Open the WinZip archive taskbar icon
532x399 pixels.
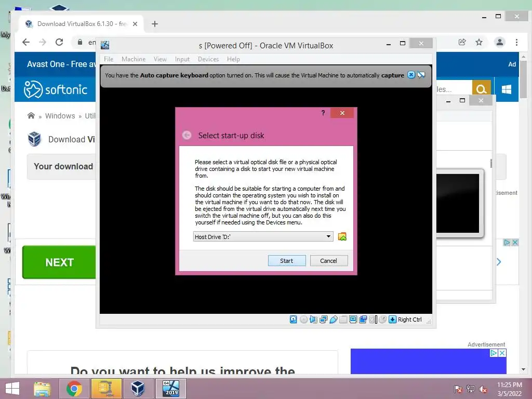point(106,389)
